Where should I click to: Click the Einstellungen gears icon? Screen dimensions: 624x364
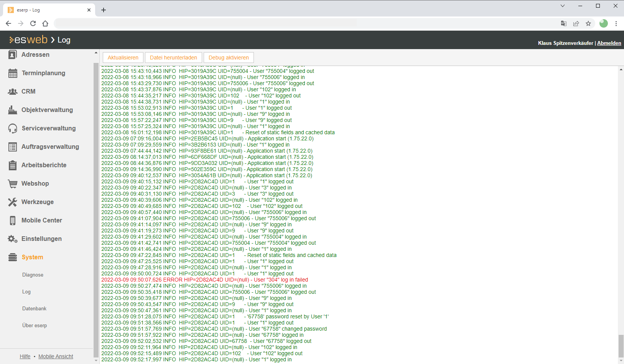[x=13, y=239]
